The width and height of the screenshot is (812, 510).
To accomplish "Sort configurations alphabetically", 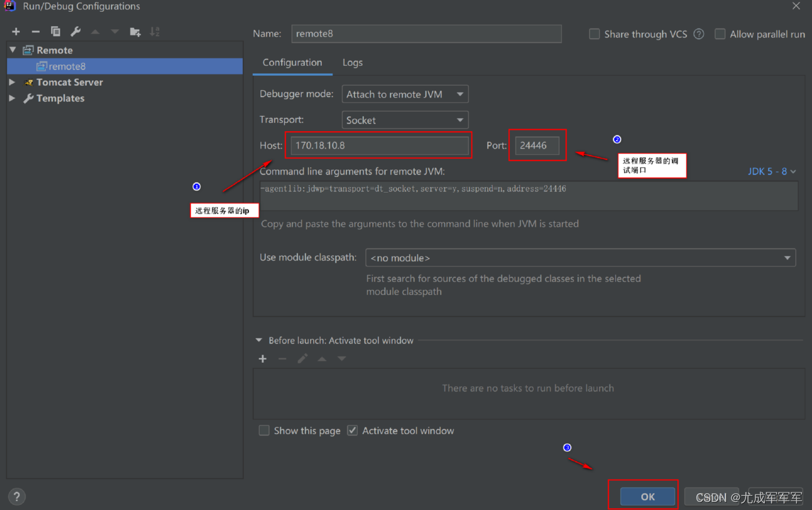I will 155,32.
